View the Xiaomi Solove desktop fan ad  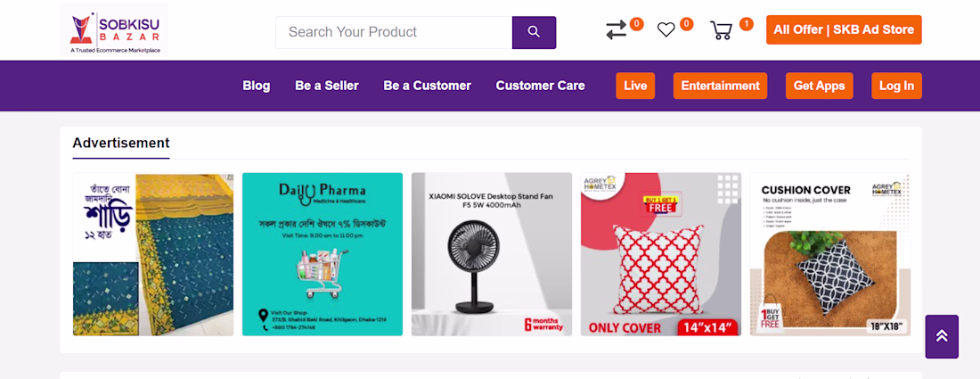[492, 254]
